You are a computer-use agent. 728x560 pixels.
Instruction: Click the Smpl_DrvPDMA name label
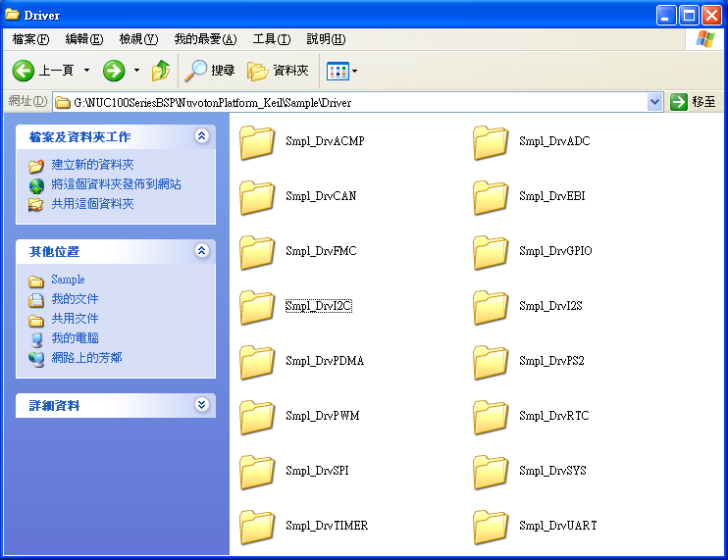pyautogui.click(x=325, y=361)
